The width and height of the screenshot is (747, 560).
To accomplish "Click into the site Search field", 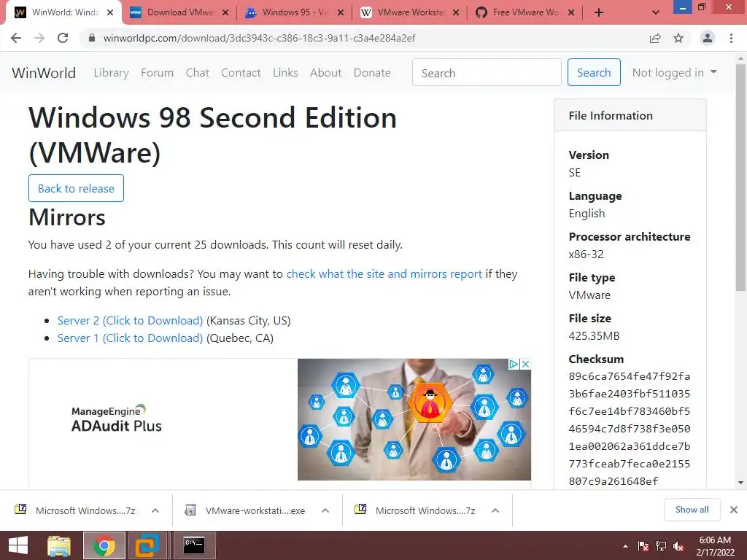I will pyautogui.click(x=487, y=72).
